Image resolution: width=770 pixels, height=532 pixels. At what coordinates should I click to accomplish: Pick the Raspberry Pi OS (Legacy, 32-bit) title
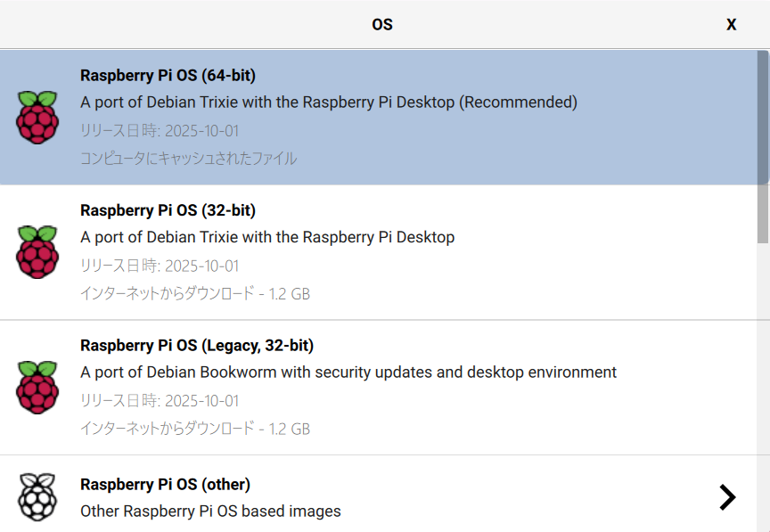click(197, 345)
